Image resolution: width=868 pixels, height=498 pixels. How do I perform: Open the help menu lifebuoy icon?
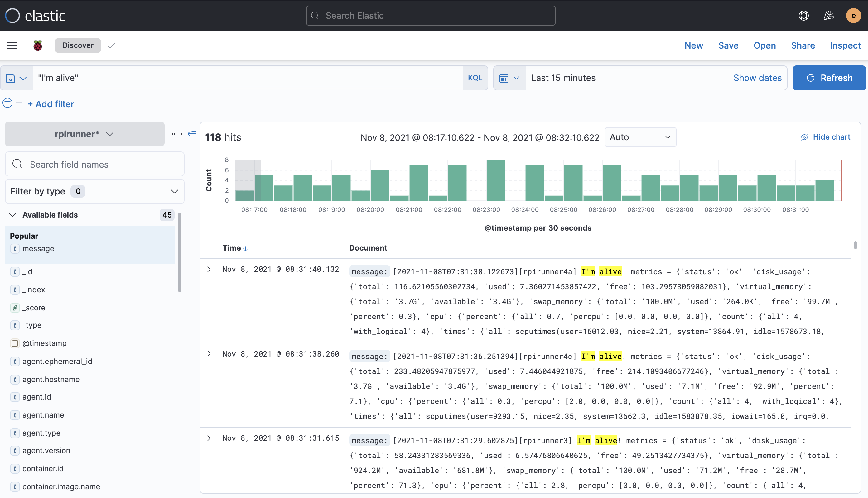click(x=804, y=15)
